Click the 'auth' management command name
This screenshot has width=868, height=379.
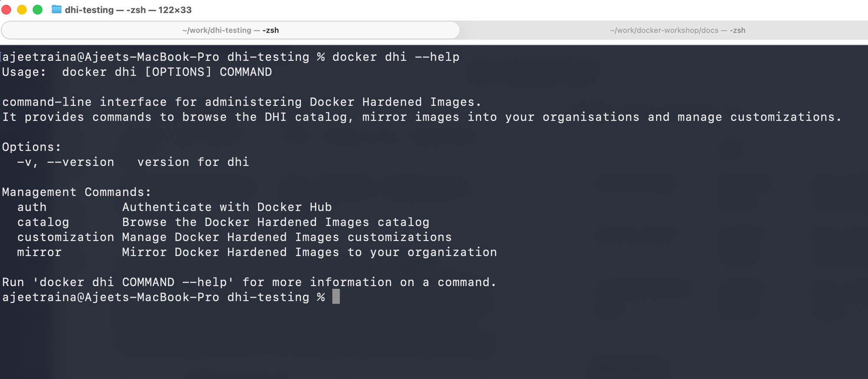point(32,207)
